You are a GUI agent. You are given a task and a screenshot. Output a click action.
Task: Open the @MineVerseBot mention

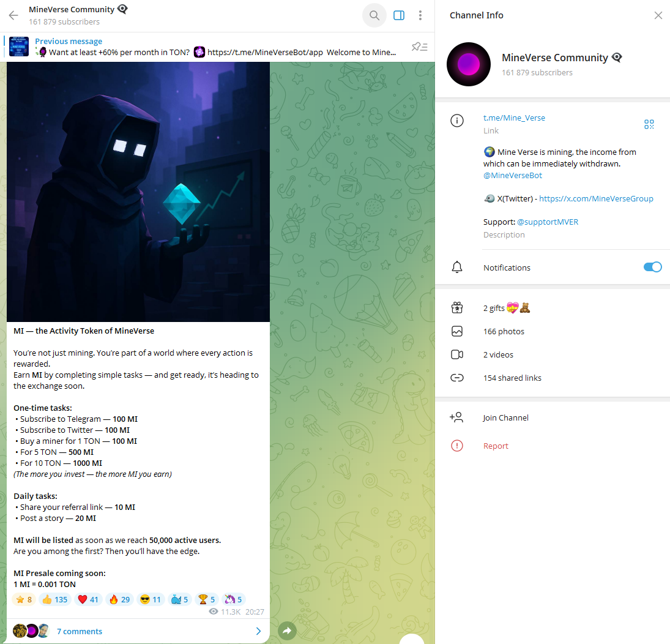coord(512,175)
